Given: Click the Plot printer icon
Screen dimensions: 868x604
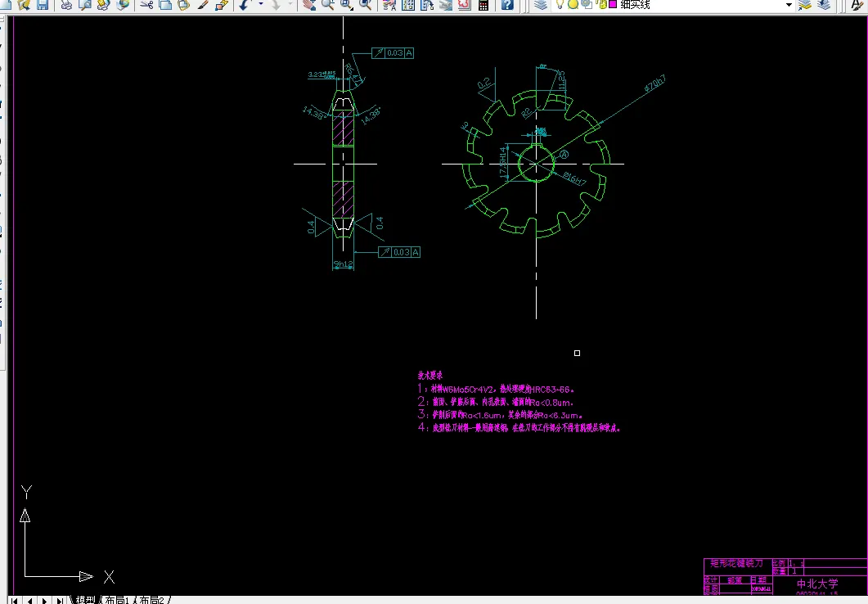Looking at the screenshot, I should 66,5.
